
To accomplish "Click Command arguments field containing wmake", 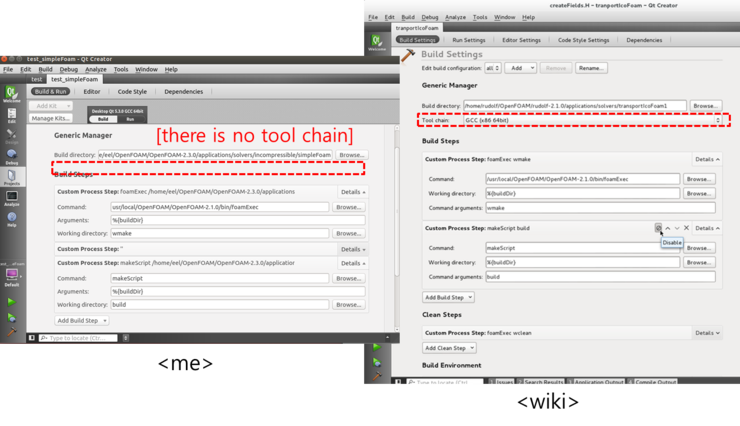I will pyautogui.click(x=600, y=208).
